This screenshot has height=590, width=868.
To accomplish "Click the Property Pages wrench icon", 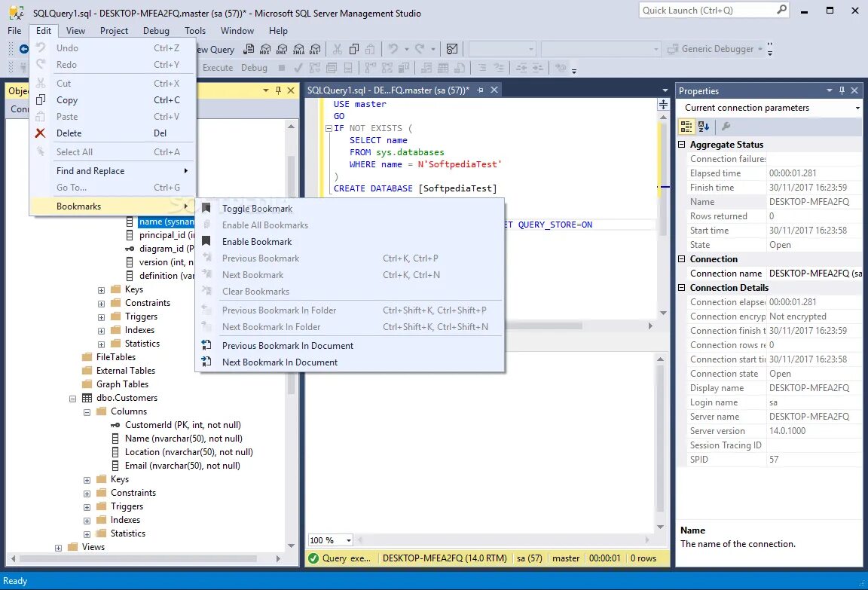I will [726, 126].
